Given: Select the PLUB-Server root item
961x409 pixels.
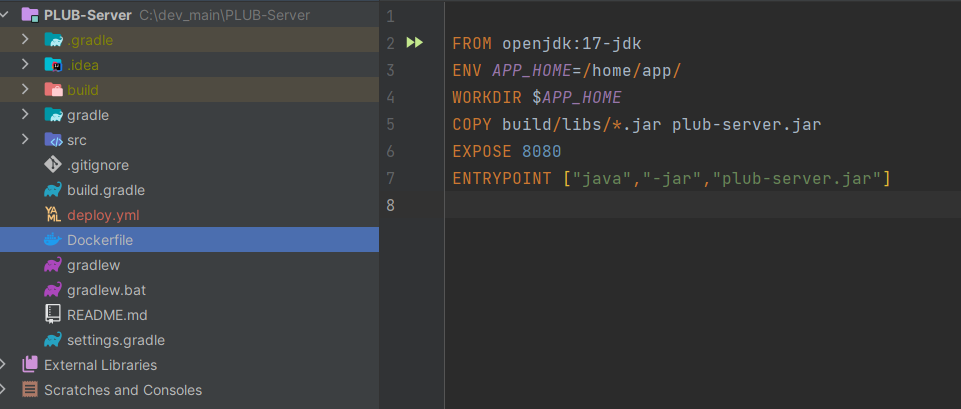Looking at the screenshot, I should click(88, 15).
